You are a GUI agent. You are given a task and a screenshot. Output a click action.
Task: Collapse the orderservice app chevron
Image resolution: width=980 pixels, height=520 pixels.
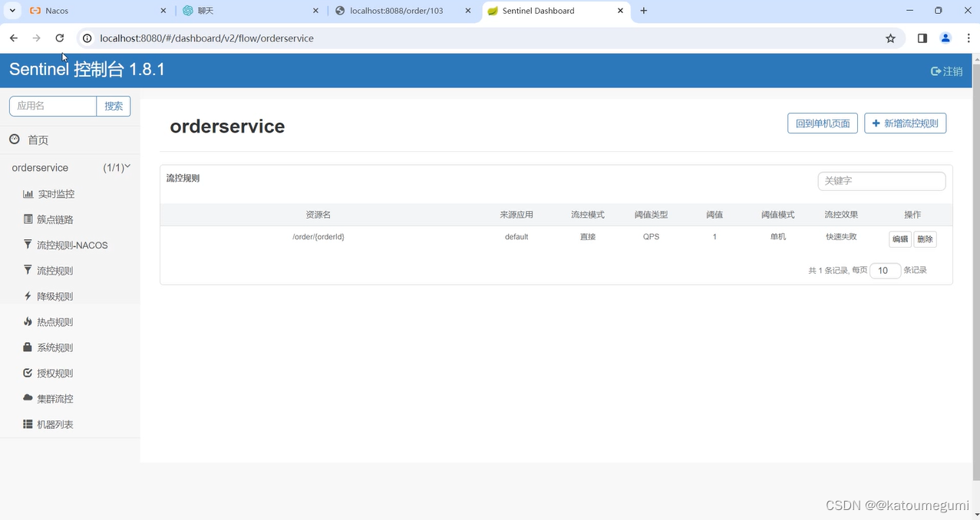[127, 166]
